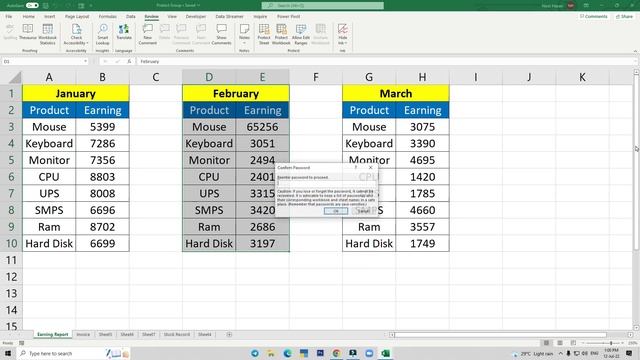Image resolution: width=640 pixels, height=360 pixels.
Task: Click the Insert Function fx icon
Action: pos(129,61)
